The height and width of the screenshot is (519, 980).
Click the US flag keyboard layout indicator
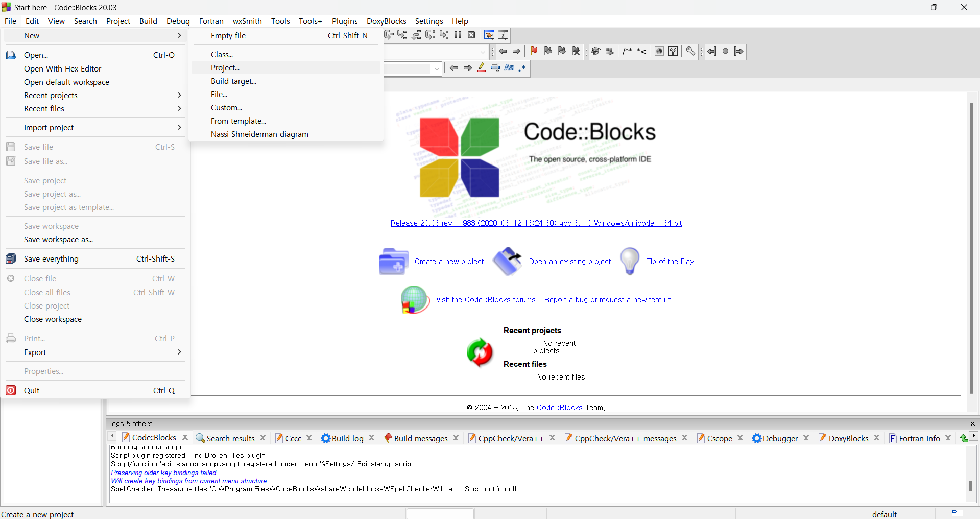(958, 513)
